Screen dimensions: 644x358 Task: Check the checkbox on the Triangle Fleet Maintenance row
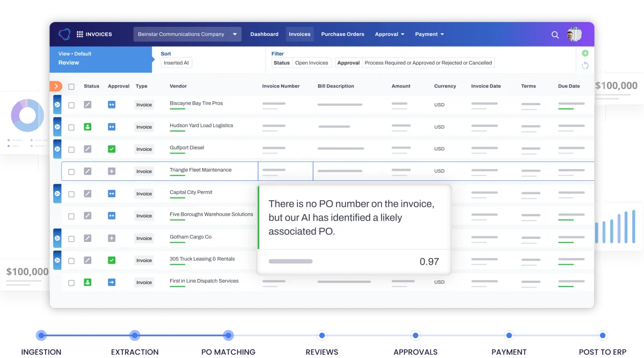point(71,171)
